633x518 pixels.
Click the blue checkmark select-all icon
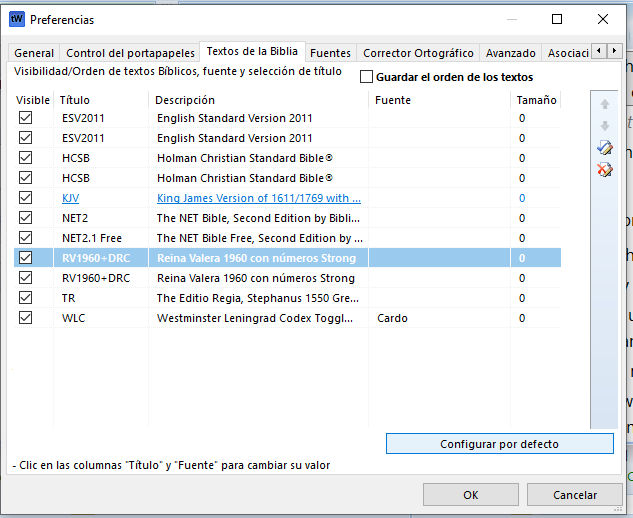coord(604,148)
